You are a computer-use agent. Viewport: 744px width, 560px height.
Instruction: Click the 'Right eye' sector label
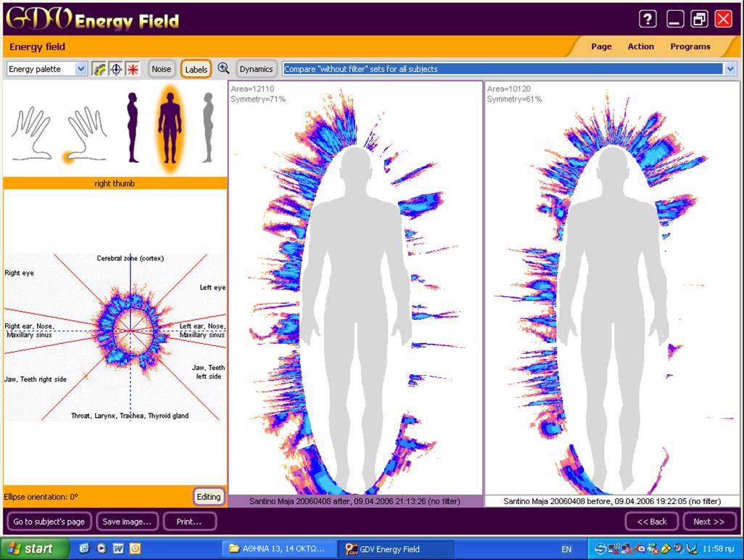pos(20,273)
